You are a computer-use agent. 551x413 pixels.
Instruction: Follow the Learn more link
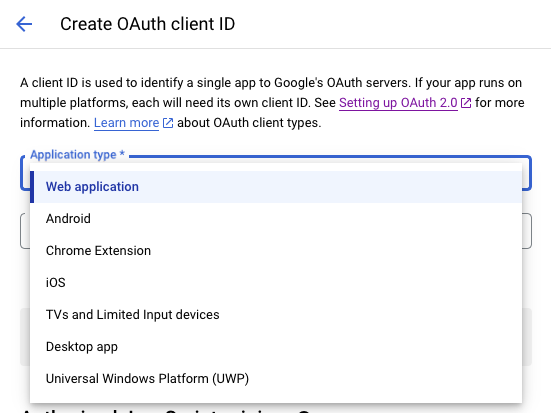127,123
